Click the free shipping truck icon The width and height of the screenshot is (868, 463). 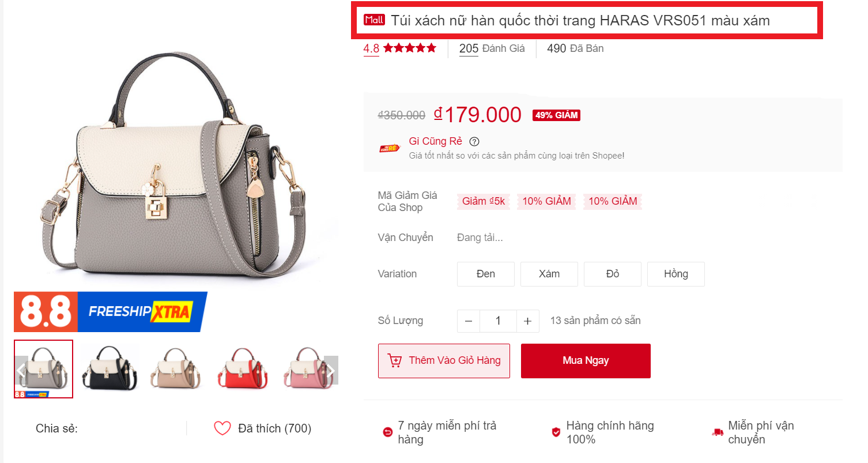point(718,432)
